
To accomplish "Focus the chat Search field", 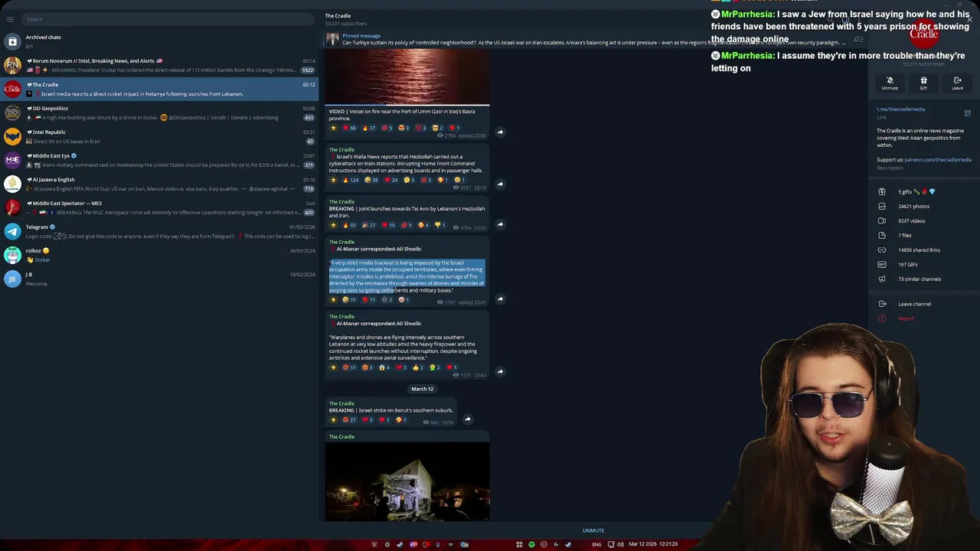I will 168,19.
